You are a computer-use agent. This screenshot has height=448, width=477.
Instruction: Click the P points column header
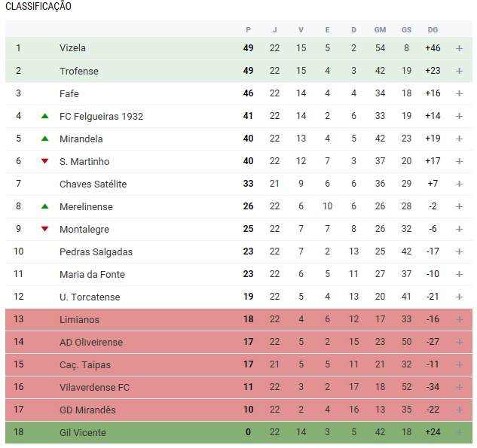[x=248, y=30]
